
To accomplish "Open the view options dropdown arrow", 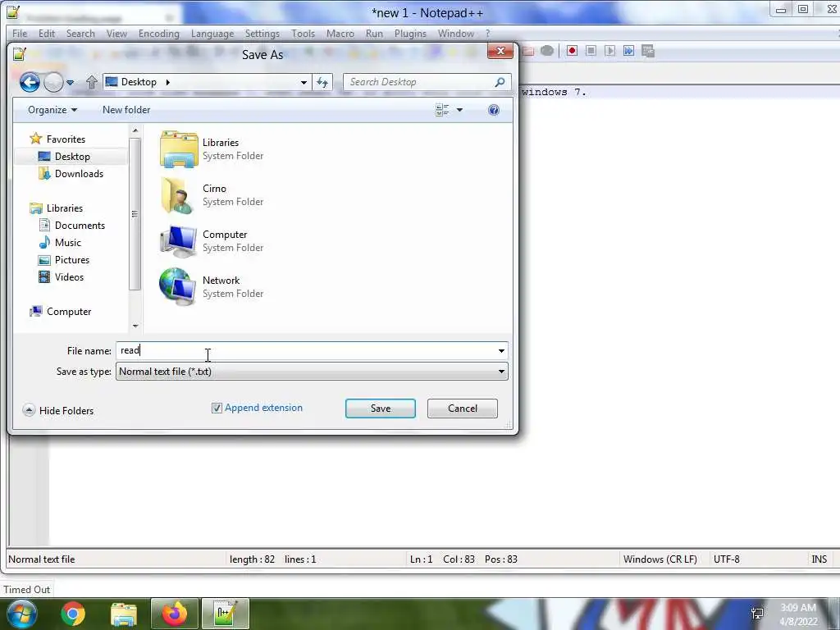I will [459, 111].
